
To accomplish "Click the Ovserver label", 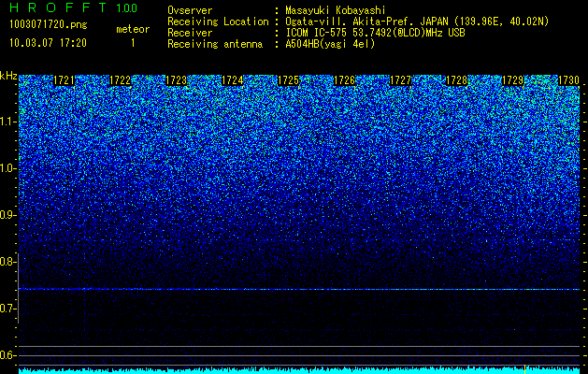I will [190, 10].
